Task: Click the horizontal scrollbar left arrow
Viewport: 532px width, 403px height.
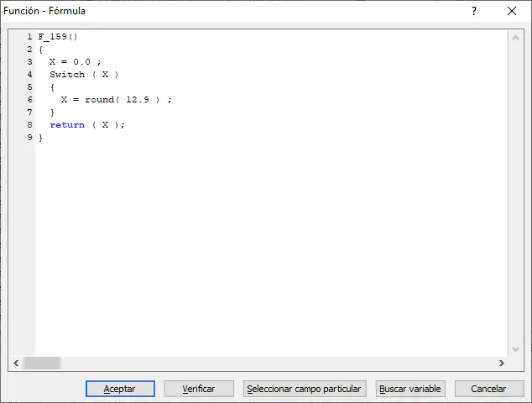Action: coord(16,363)
